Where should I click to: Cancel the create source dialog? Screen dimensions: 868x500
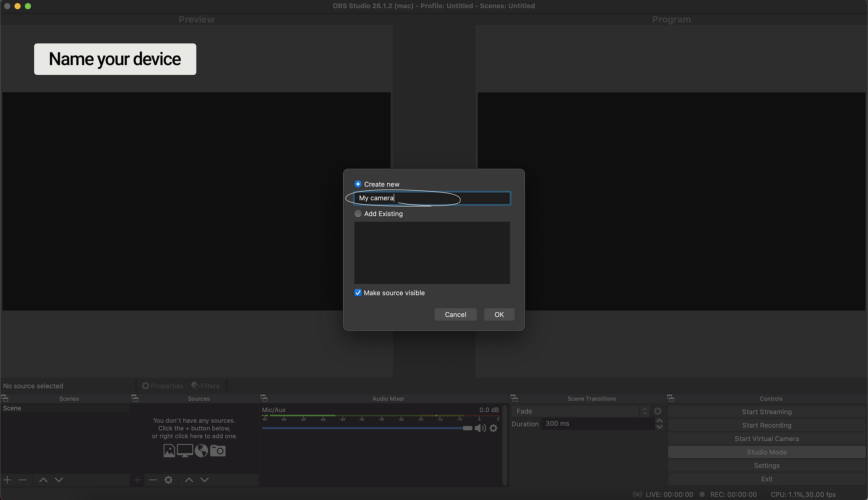(455, 315)
